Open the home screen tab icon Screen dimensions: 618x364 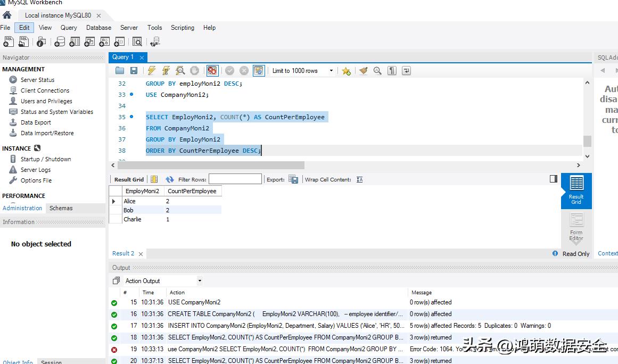(x=7, y=15)
